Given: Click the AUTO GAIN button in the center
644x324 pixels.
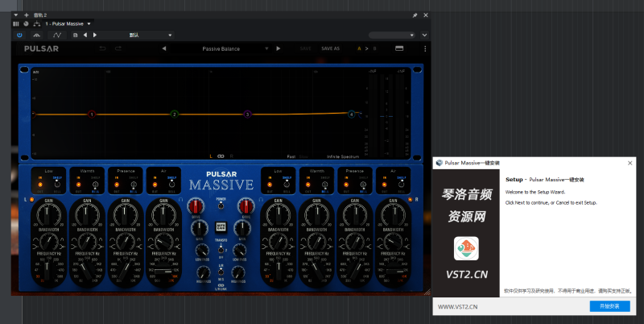Looking at the screenshot, I should pos(221,226).
